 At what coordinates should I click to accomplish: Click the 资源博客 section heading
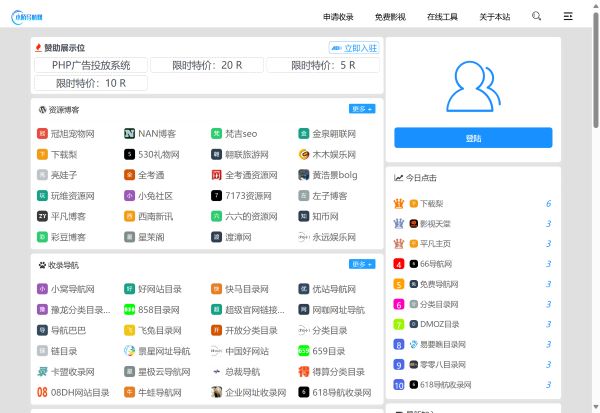pos(64,110)
